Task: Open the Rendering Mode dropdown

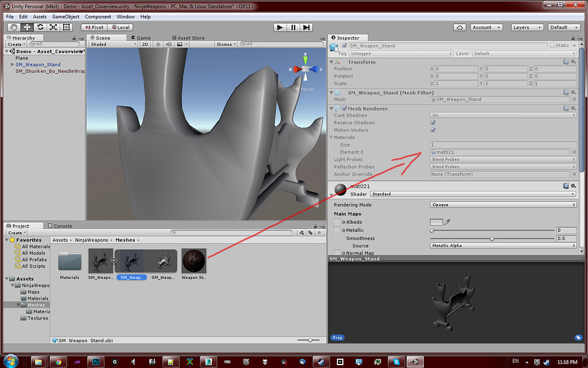Action: coord(502,204)
